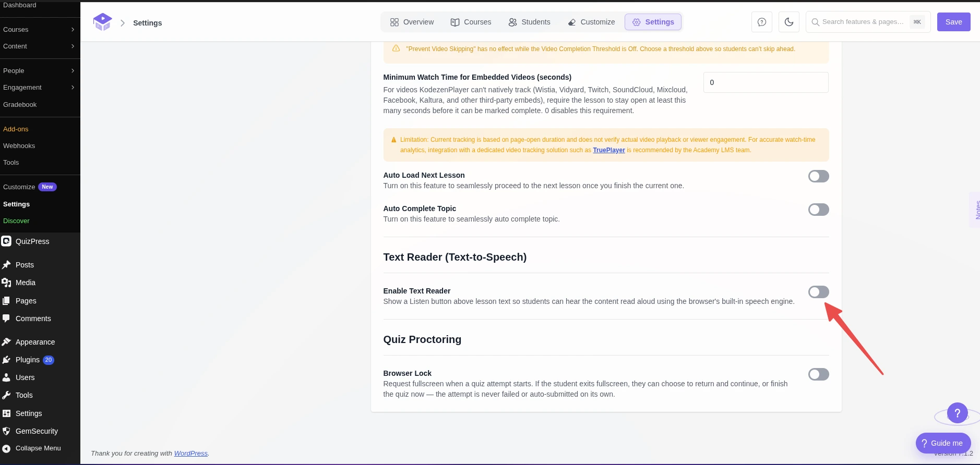Screen dimensions: 980x465
Task: Focus the Search features & pages box
Action: [x=868, y=22]
